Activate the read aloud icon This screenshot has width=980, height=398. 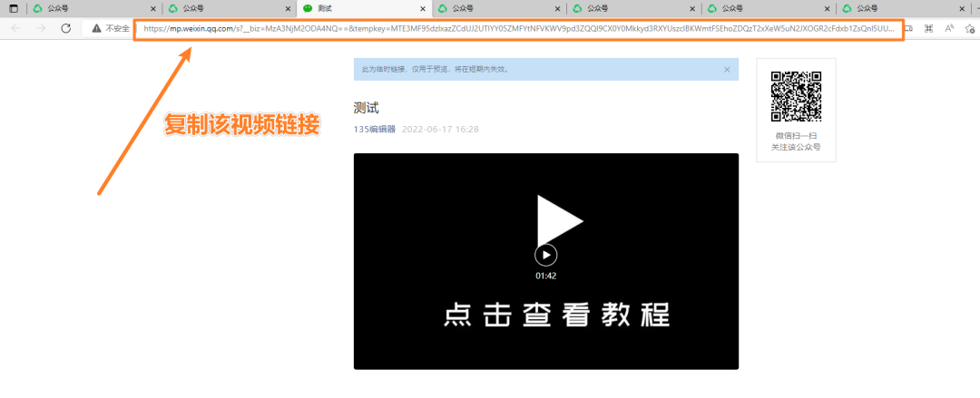tap(949, 28)
